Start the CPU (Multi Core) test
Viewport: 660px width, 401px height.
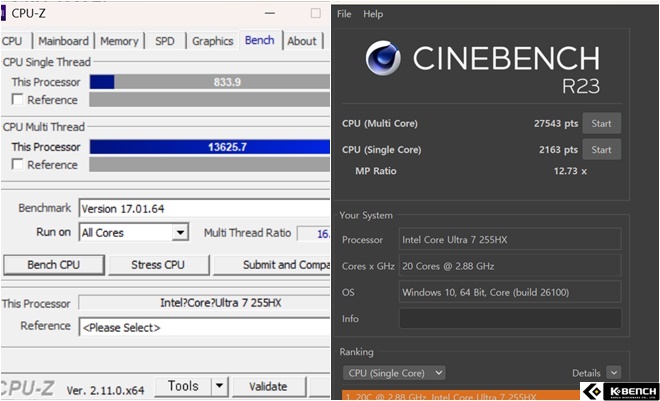(x=601, y=123)
